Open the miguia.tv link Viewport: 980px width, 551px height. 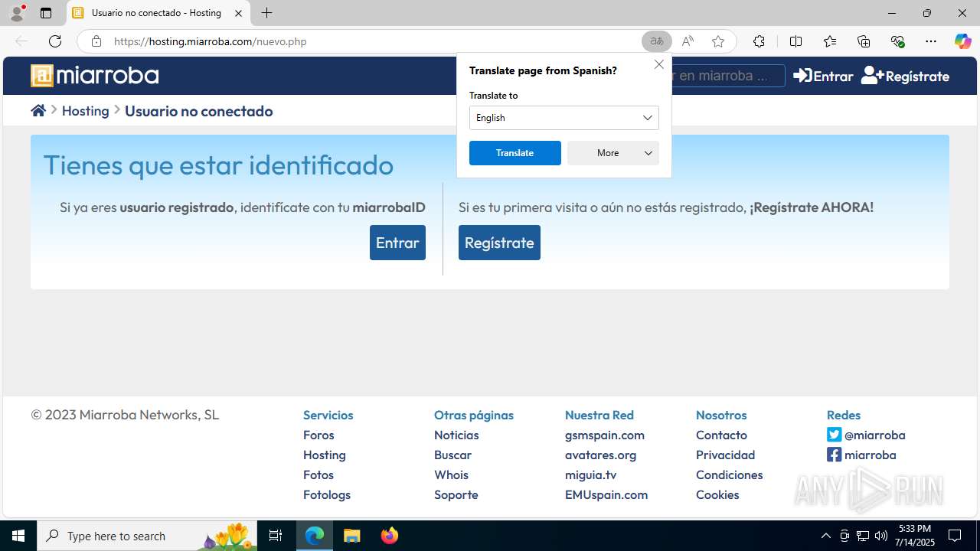coord(591,474)
